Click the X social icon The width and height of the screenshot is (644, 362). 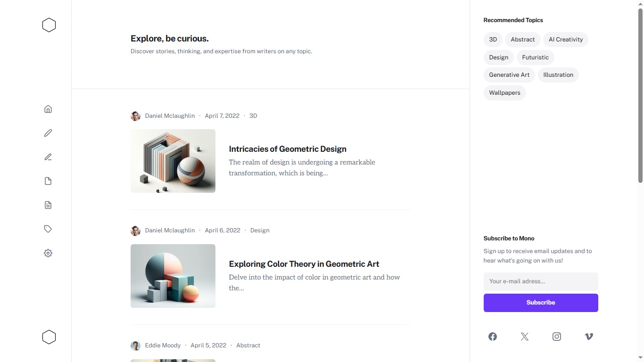(x=525, y=337)
